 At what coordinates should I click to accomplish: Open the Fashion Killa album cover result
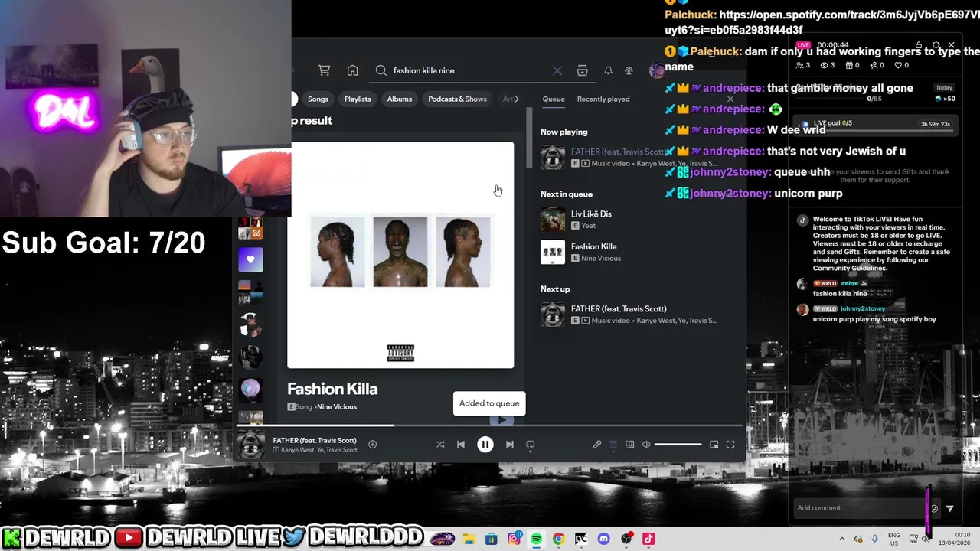(400, 255)
